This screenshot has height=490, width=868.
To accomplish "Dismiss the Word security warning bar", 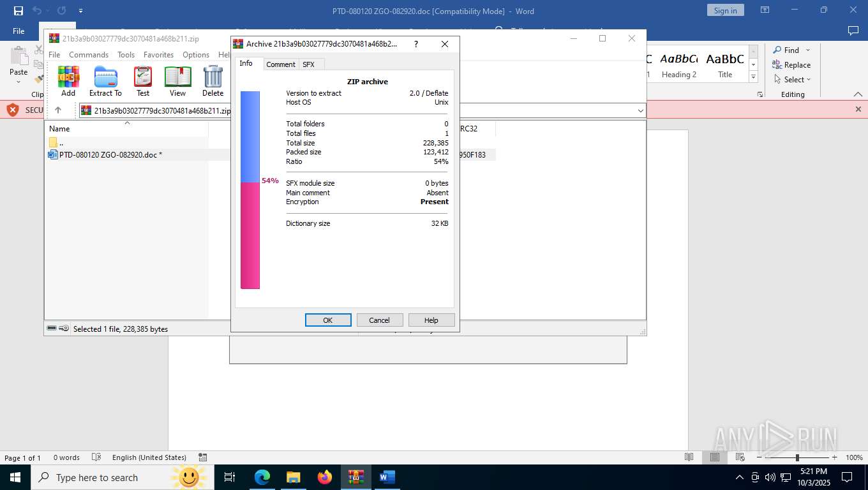I will (x=858, y=109).
